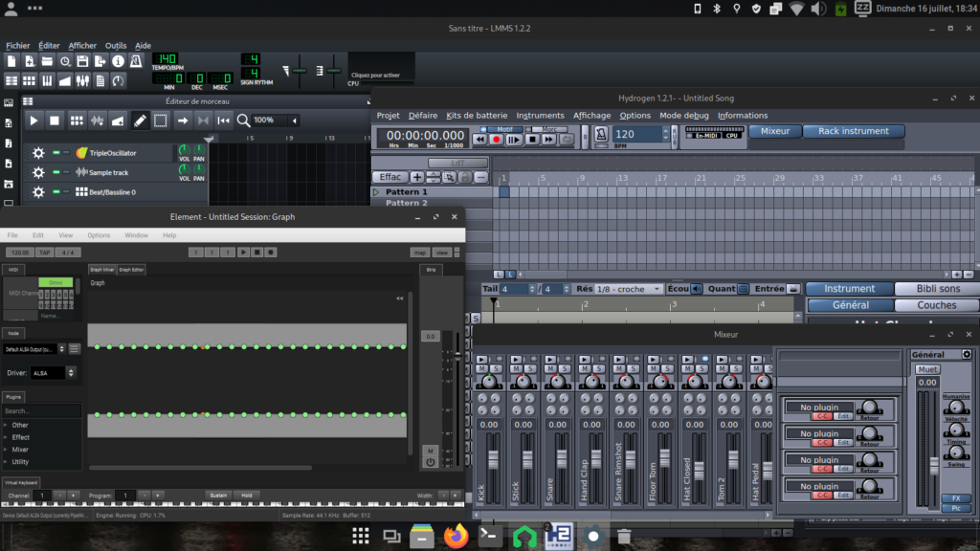Screen dimensions: 980x551
Task: Add a sample track in song editor
Action: click(x=97, y=121)
